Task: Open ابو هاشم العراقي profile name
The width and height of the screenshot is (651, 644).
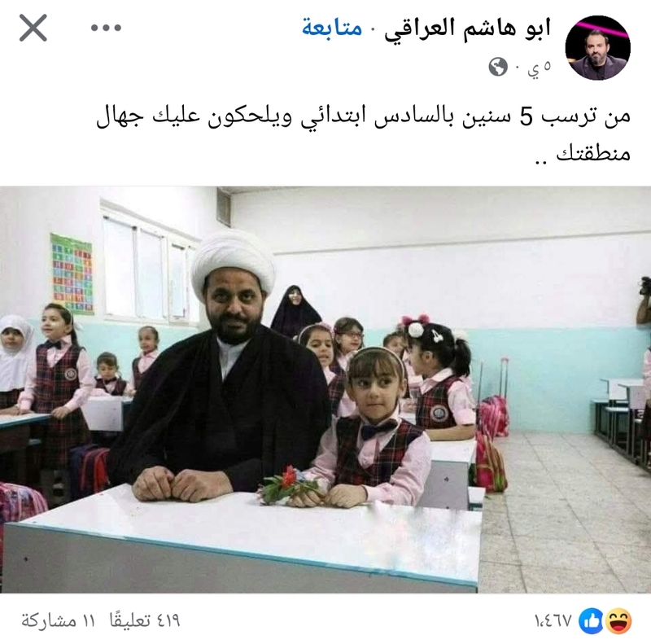Action: coord(467,29)
